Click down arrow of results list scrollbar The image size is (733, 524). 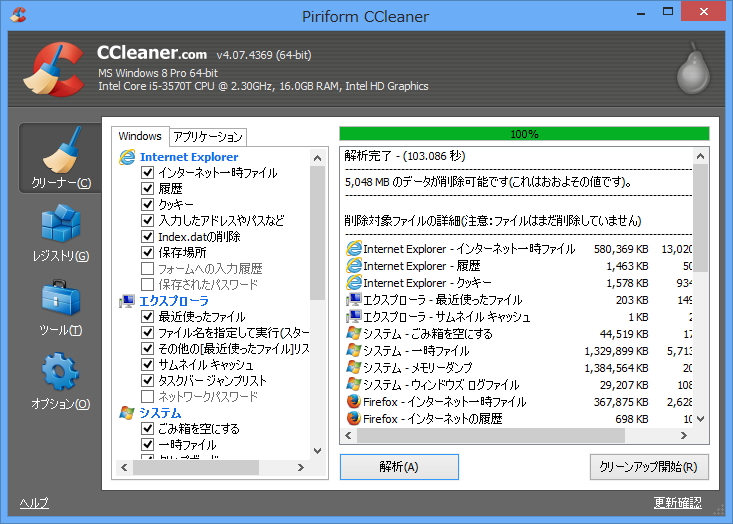(700, 419)
